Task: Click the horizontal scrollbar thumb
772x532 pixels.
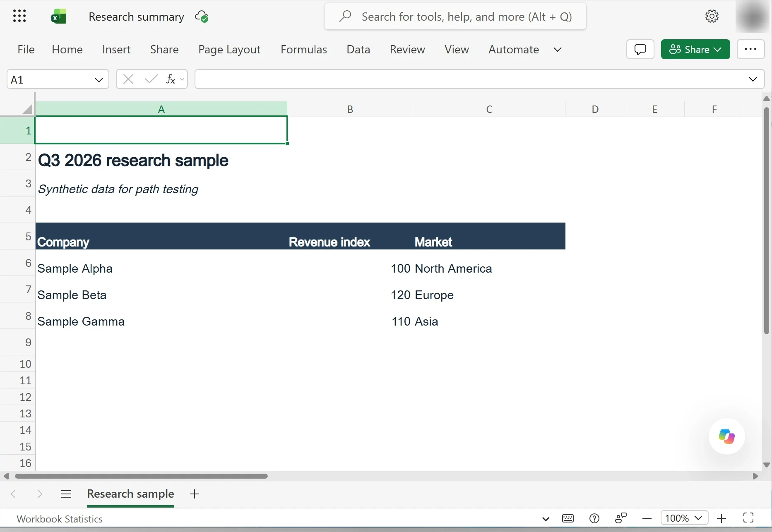Action: click(141, 476)
